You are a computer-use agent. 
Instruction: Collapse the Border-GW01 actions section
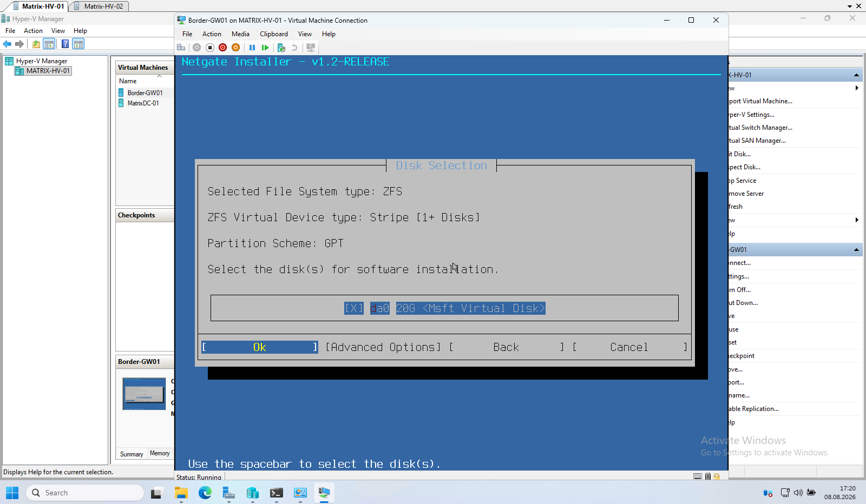(856, 250)
